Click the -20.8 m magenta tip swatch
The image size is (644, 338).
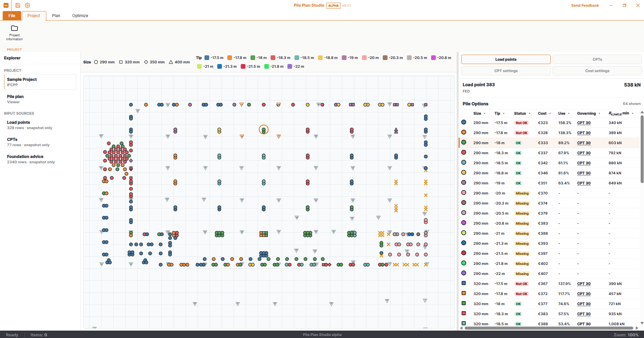pos(433,58)
